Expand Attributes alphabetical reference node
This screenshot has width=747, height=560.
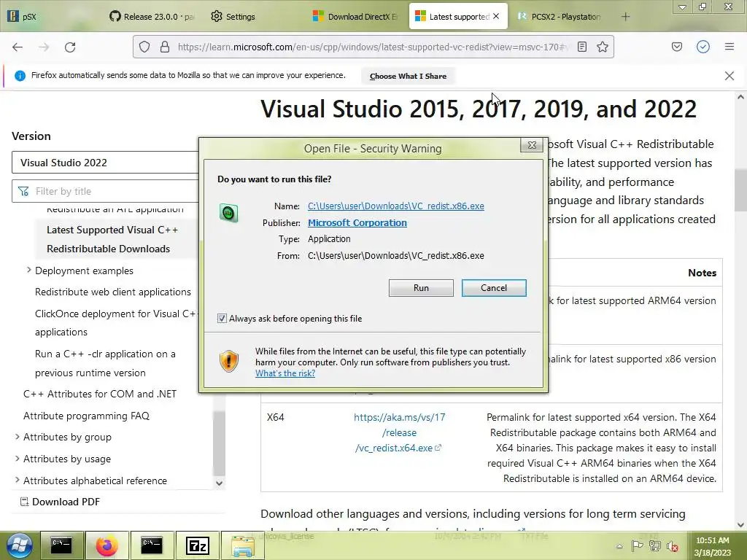coord(18,480)
